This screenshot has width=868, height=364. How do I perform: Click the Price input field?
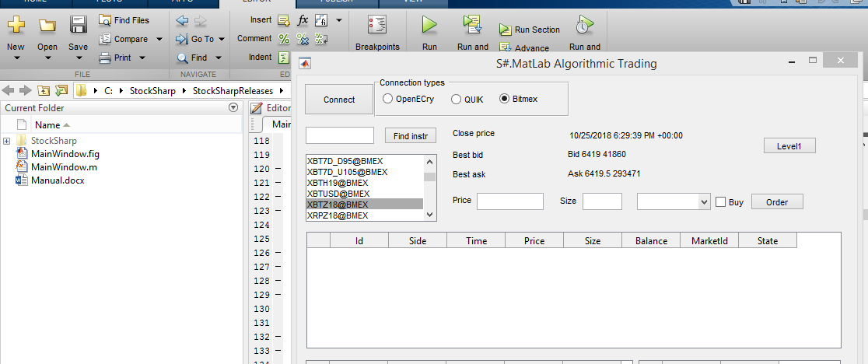click(x=509, y=201)
